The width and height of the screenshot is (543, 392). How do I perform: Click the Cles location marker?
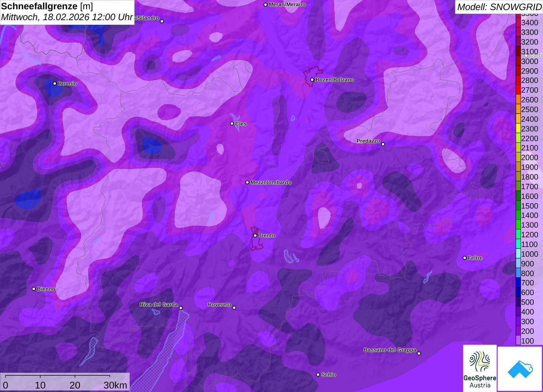pyautogui.click(x=232, y=124)
